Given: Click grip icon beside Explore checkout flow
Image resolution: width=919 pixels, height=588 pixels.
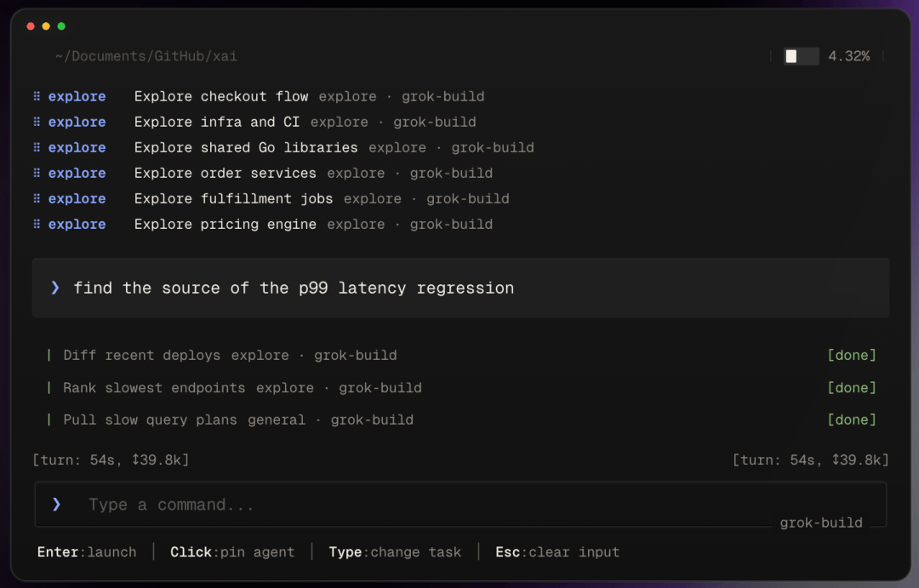Looking at the screenshot, I should (37, 96).
